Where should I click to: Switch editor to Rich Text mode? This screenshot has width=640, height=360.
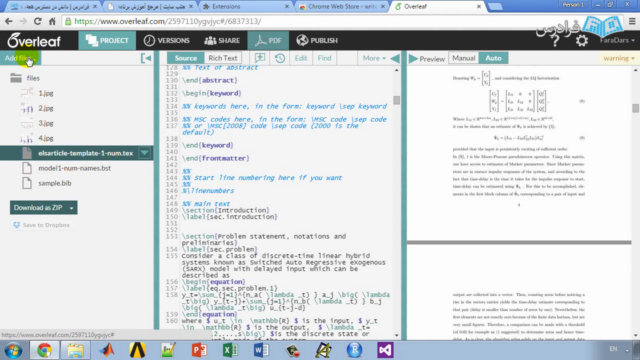point(222,58)
